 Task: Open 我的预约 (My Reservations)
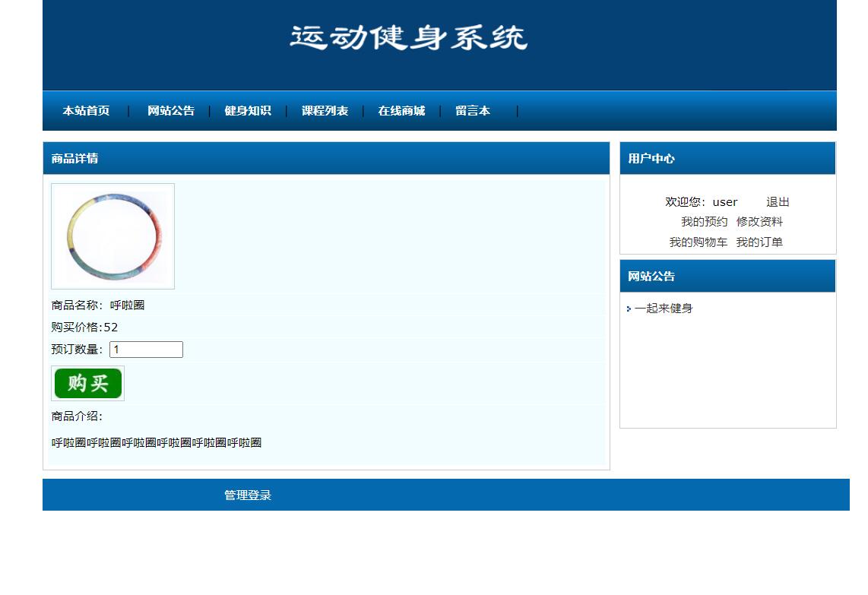[x=705, y=221]
